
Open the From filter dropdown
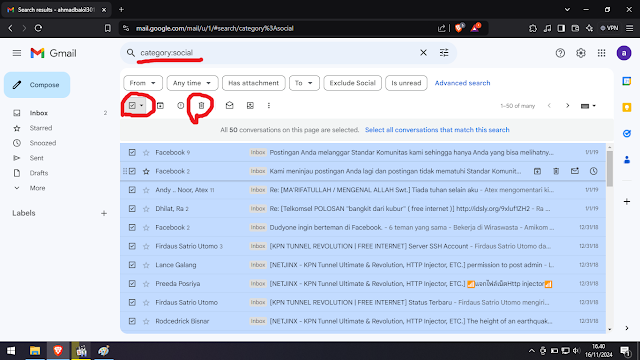coord(143,83)
